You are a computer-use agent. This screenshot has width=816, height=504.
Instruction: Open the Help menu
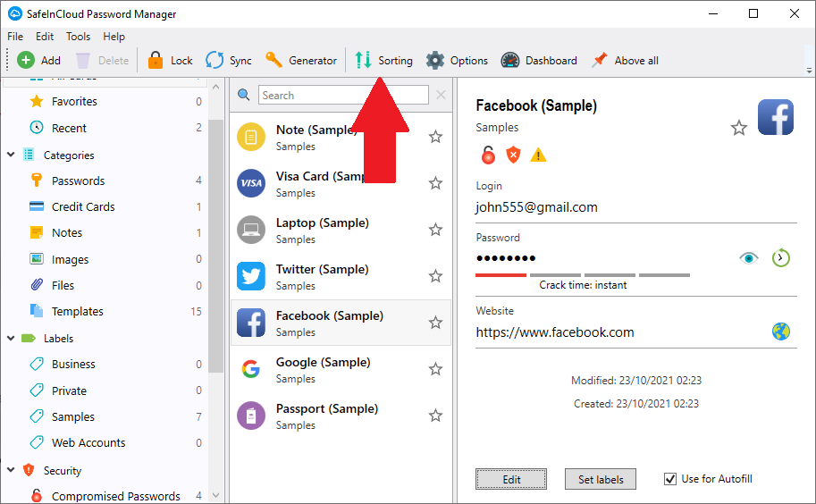tap(114, 37)
